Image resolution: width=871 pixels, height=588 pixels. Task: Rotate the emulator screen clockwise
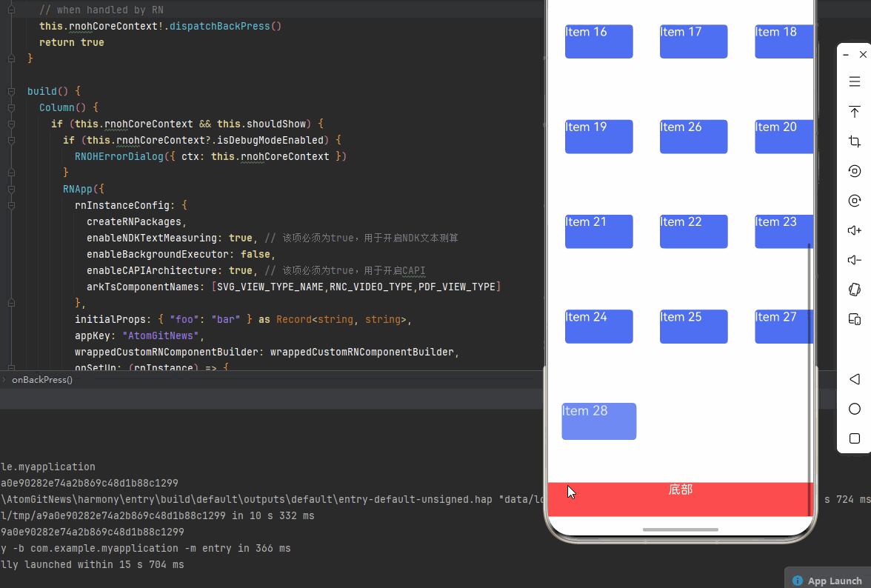click(x=855, y=201)
